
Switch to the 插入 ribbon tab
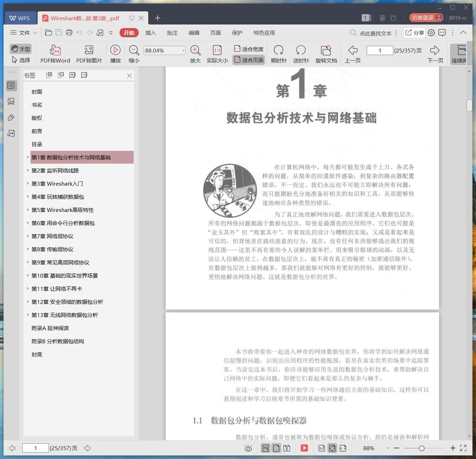150,33
